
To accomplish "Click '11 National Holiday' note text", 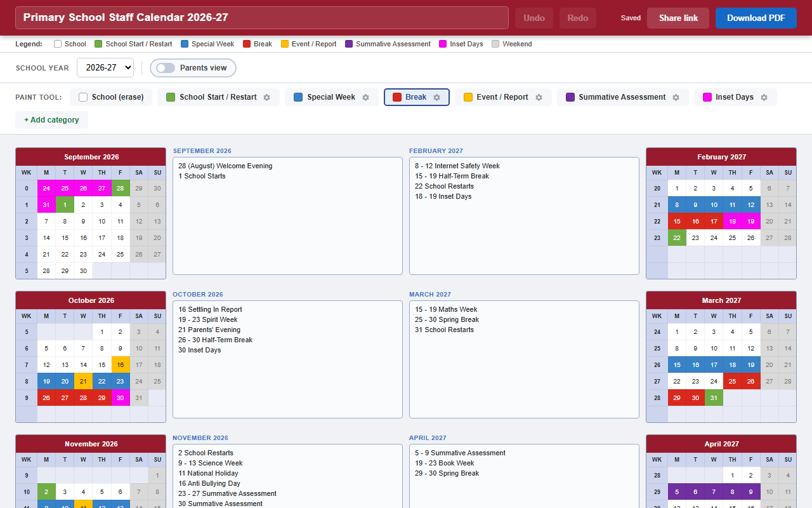I will pyautogui.click(x=208, y=473).
